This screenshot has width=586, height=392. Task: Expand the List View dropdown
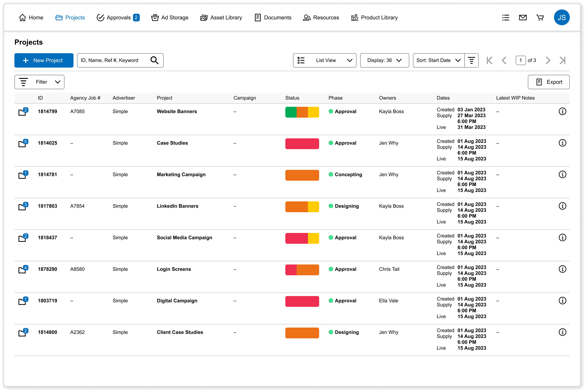324,60
